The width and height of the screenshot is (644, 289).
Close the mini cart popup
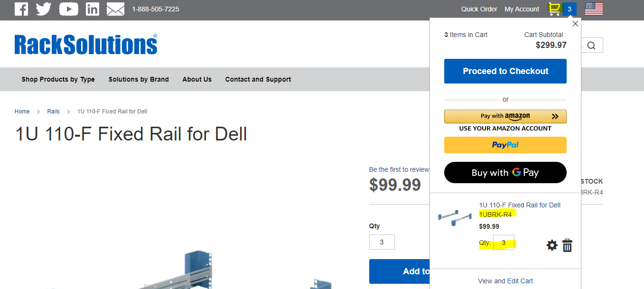pos(575,24)
